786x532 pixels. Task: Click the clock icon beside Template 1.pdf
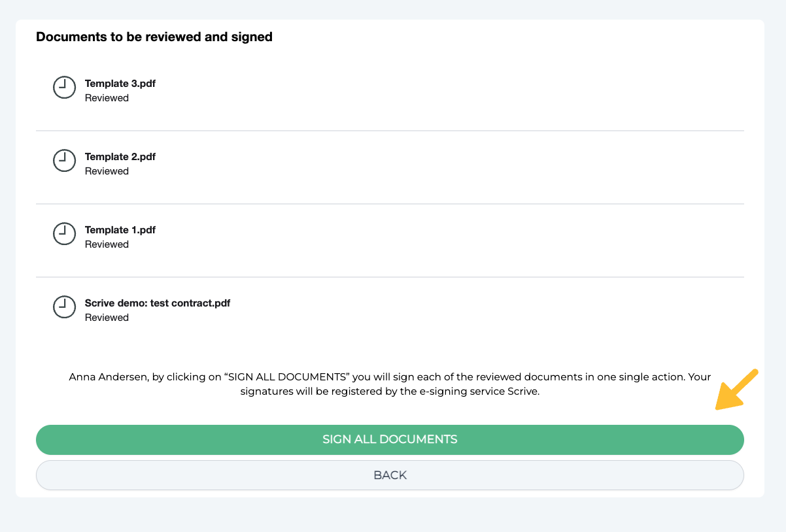(x=64, y=233)
